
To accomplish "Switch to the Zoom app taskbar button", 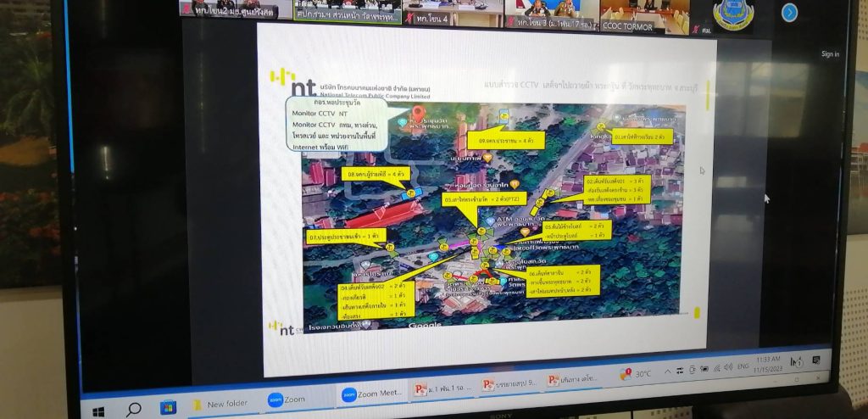I will pos(287,399).
